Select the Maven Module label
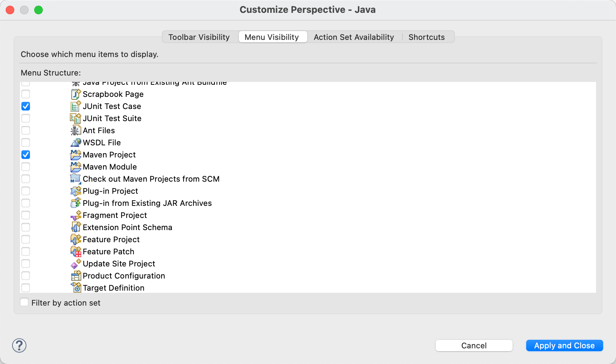 110,167
